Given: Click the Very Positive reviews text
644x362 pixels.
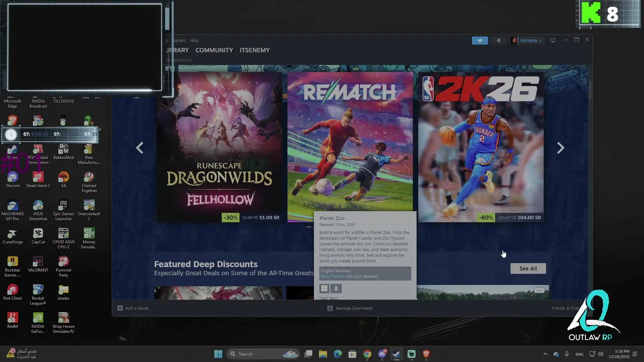Looking at the screenshot, I should (333, 277).
